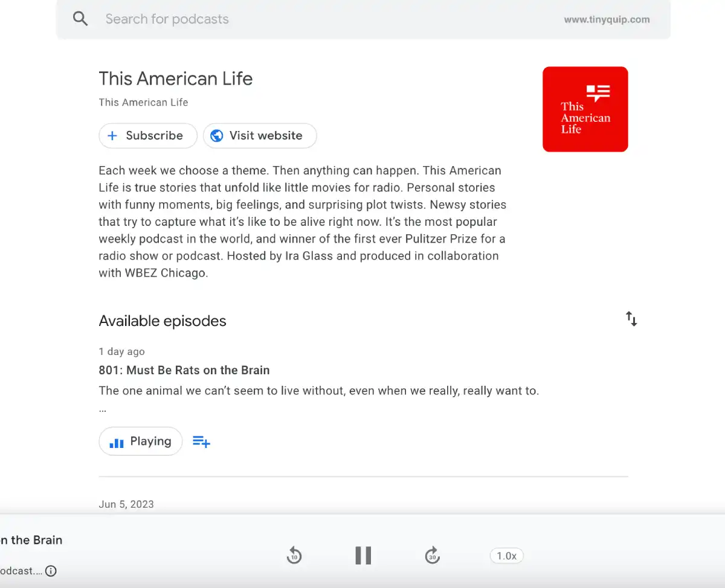Open the episode 801 title link
Image resolution: width=725 pixels, height=588 pixels.
pyautogui.click(x=184, y=370)
